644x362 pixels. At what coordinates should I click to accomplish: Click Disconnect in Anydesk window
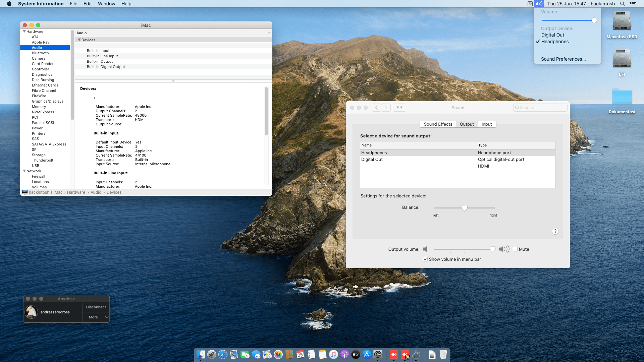point(96,307)
